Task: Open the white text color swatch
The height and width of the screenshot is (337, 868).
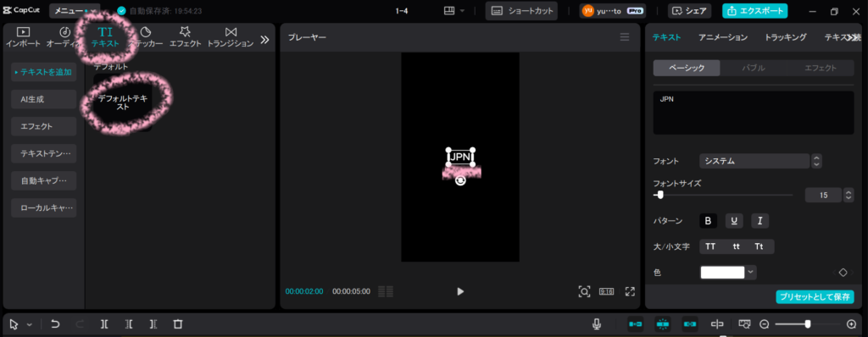Action: click(722, 273)
